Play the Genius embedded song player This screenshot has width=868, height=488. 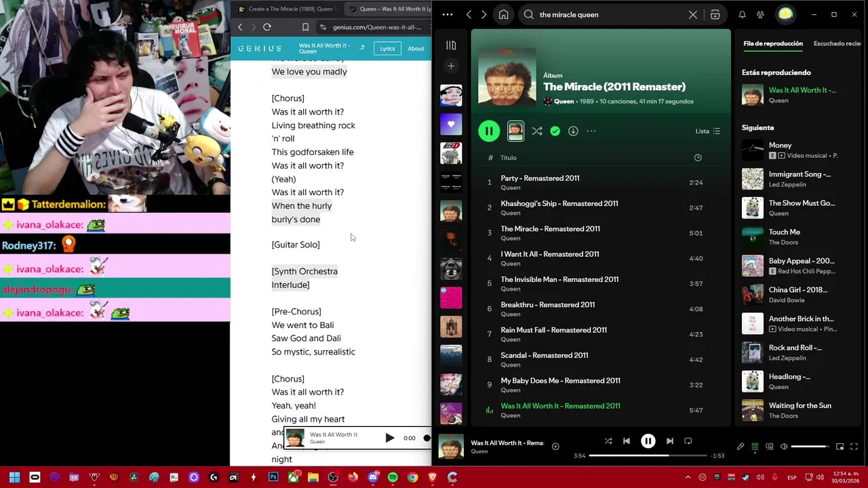tap(390, 439)
